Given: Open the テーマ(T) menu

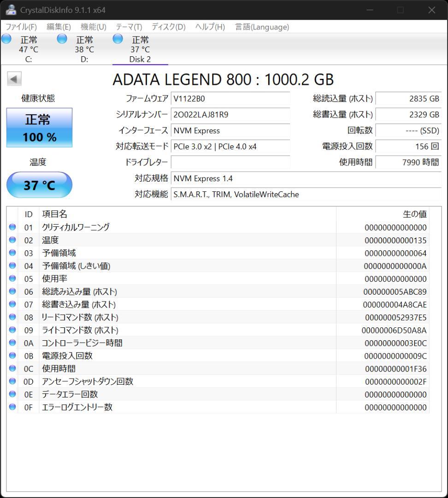Looking at the screenshot, I should [129, 27].
